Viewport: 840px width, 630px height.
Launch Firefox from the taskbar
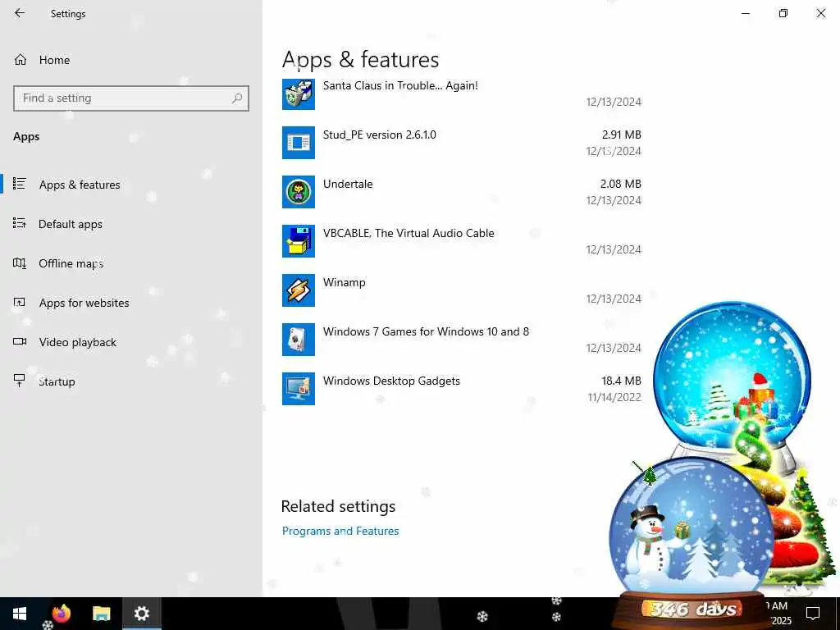61,614
